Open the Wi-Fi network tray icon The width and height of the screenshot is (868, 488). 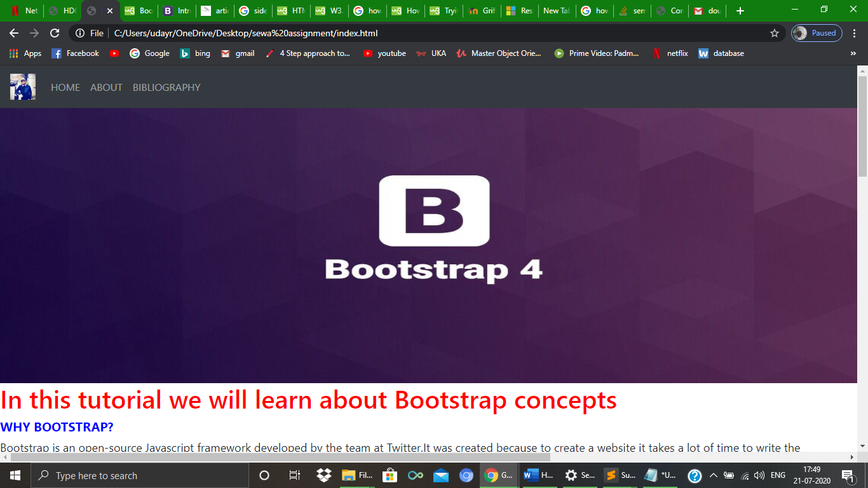pos(745,475)
